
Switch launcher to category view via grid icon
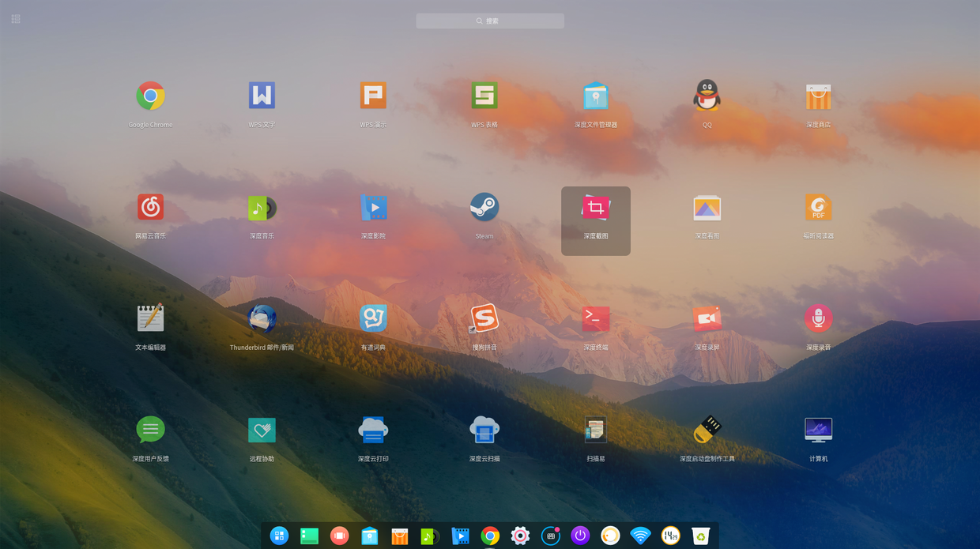click(16, 19)
